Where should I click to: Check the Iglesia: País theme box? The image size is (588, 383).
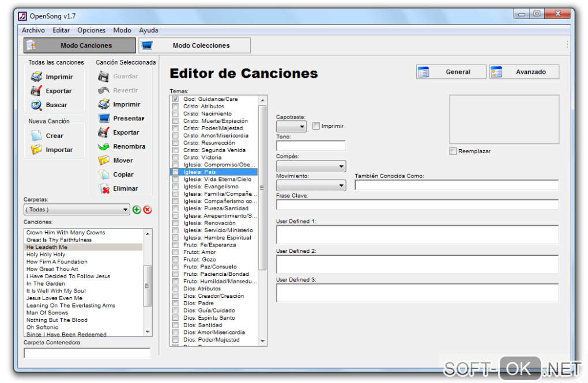pos(175,172)
